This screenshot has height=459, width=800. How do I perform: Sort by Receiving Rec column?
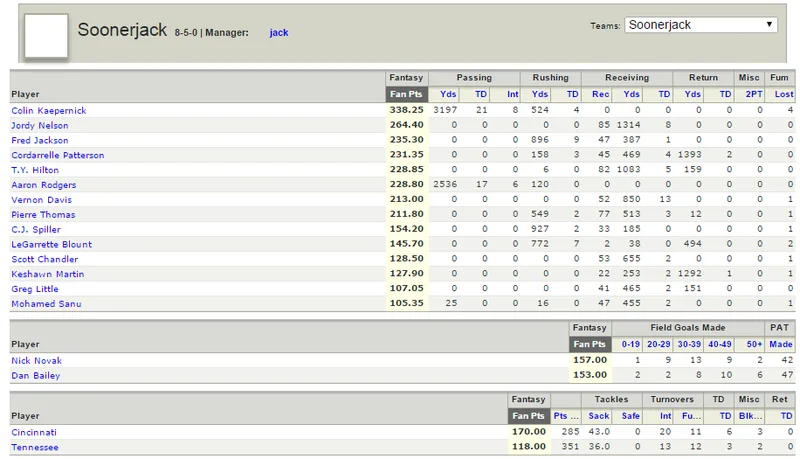pos(601,94)
